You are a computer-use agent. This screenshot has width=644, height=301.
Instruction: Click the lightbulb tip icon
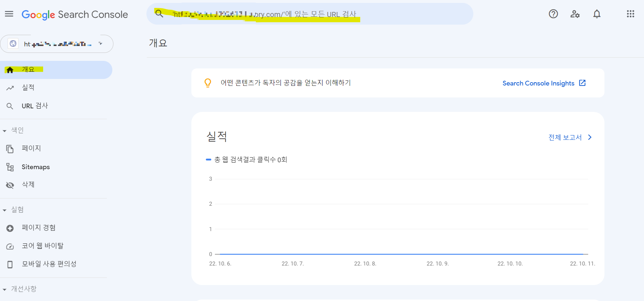tap(208, 83)
